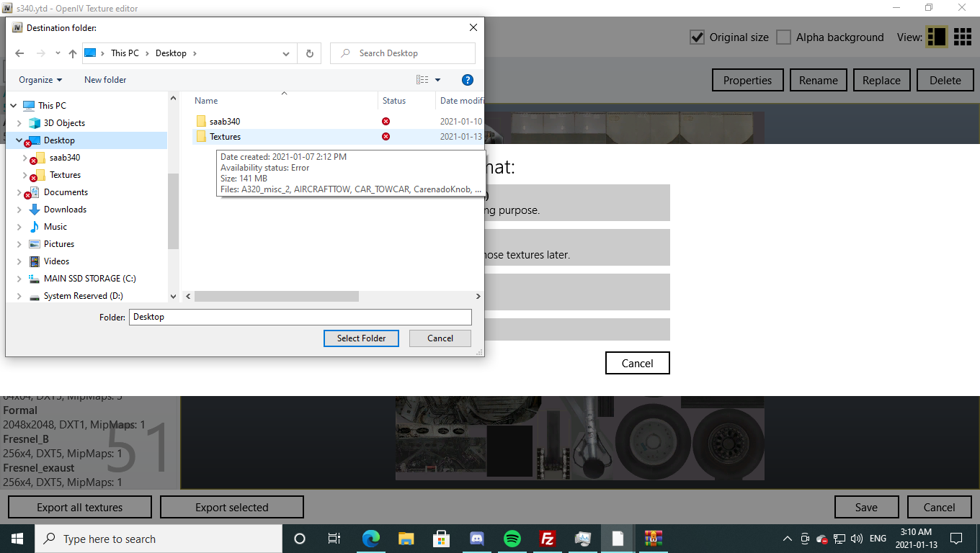Expand the 3D Objects tree node
The height and width of the screenshot is (553, 980).
coord(19,123)
